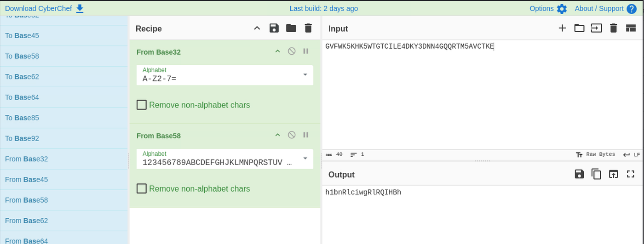
Task: Maximise output pane icon
Action: (631, 174)
